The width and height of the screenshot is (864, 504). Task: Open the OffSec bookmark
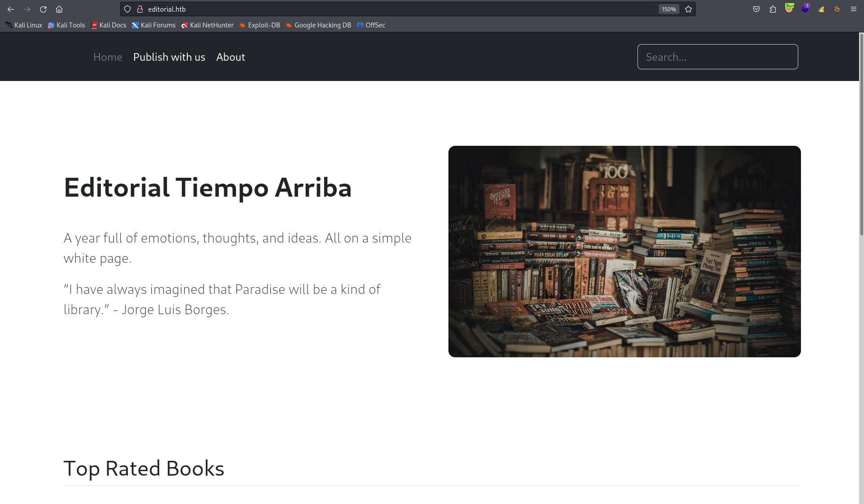tap(371, 25)
